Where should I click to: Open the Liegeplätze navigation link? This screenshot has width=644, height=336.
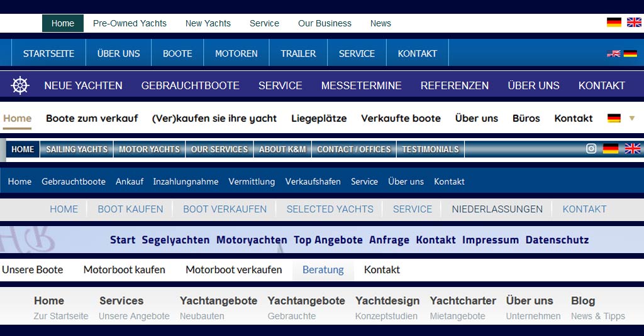click(319, 118)
